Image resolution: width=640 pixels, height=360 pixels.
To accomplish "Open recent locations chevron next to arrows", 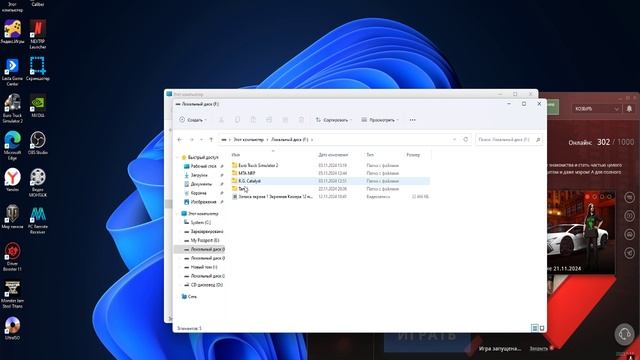I will tap(201, 140).
